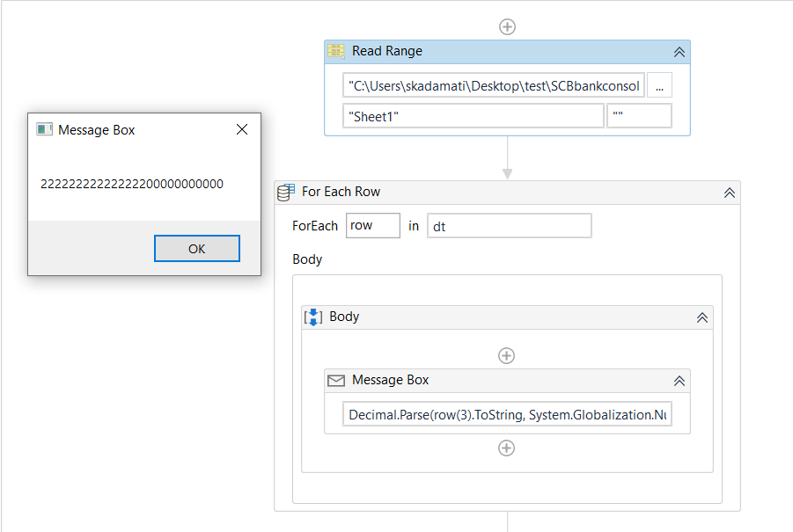
Task: Collapse the For Each Row activity
Action: tap(729, 193)
